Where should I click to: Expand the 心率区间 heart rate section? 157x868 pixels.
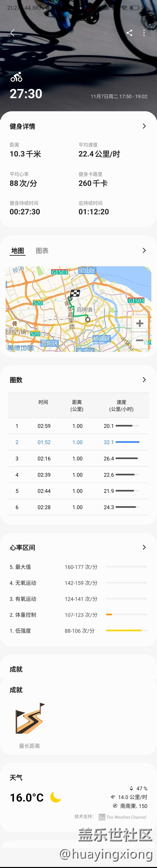(144, 547)
